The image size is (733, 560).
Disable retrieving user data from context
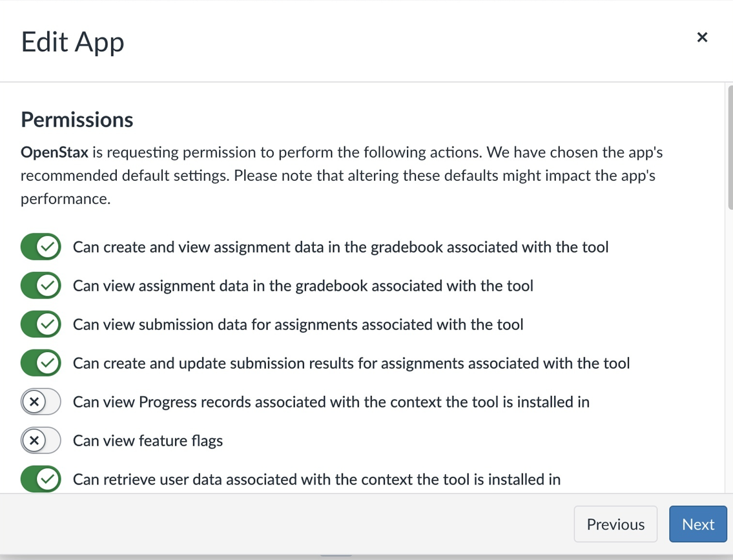click(41, 479)
